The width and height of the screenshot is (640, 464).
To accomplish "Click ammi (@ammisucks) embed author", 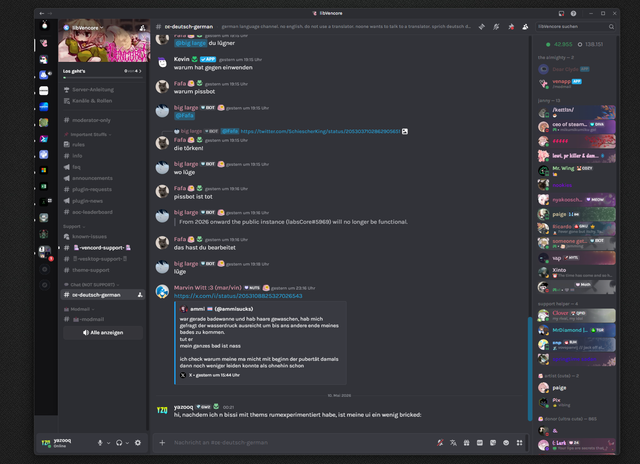I will tap(222, 309).
